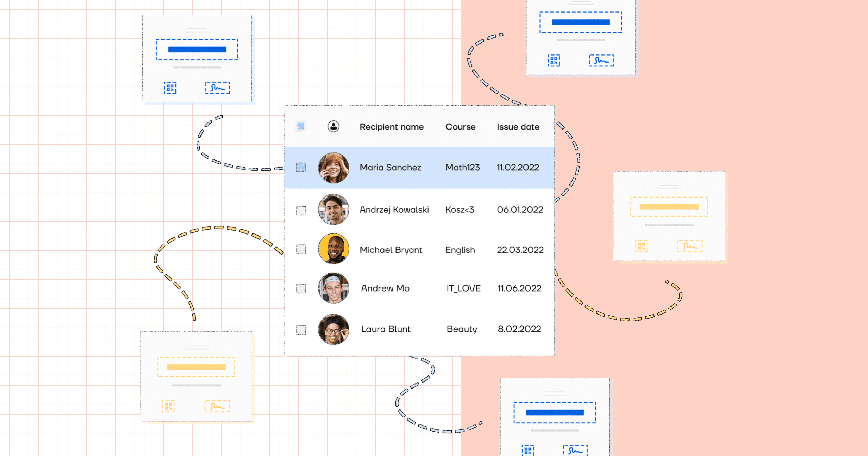
Task: Uncheck Maria Sanchez row checkbox
Action: click(x=301, y=167)
